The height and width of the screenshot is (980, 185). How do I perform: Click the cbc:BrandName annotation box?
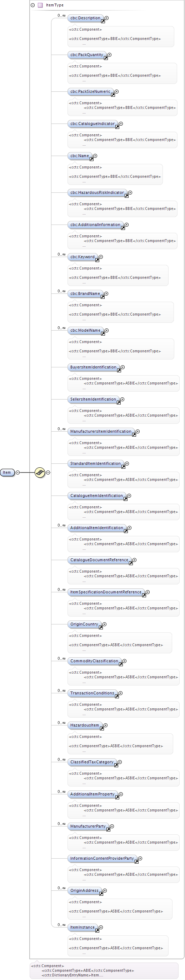click(x=121, y=312)
